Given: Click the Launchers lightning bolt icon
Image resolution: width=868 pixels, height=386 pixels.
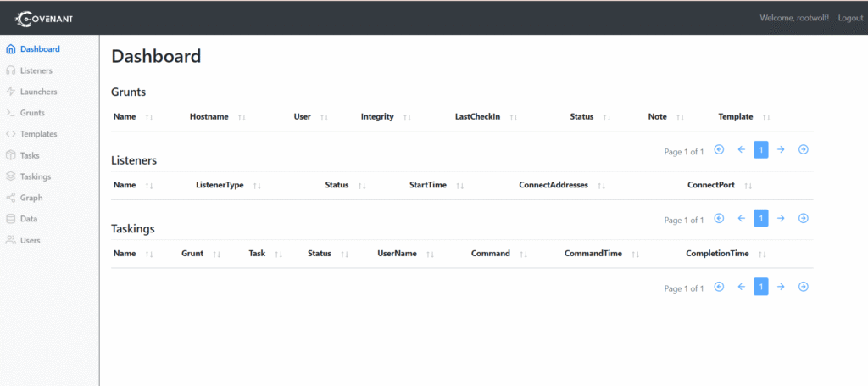Looking at the screenshot, I should tap(10, 92).
